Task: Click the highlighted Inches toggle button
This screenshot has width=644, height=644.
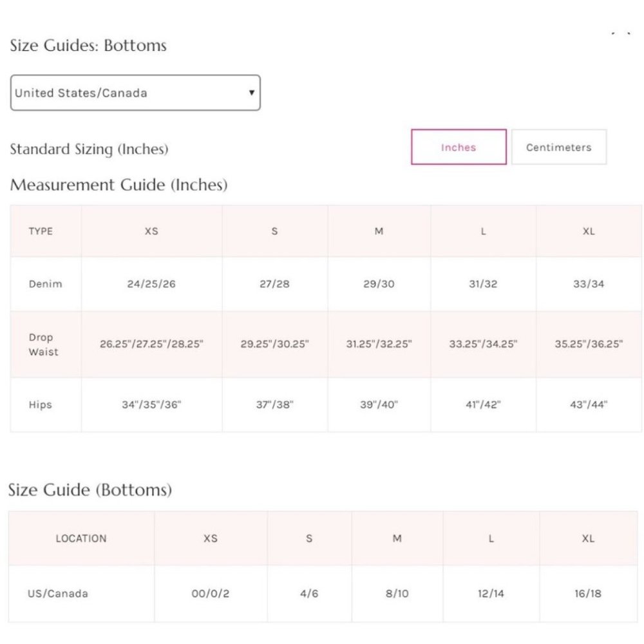Action: pyautogui.click(x=458, y=147)
